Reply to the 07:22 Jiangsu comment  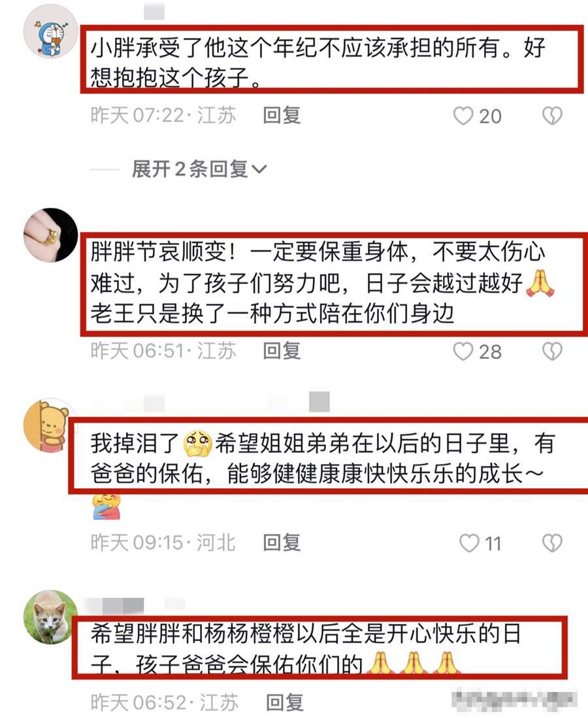[x=282, y=116]
